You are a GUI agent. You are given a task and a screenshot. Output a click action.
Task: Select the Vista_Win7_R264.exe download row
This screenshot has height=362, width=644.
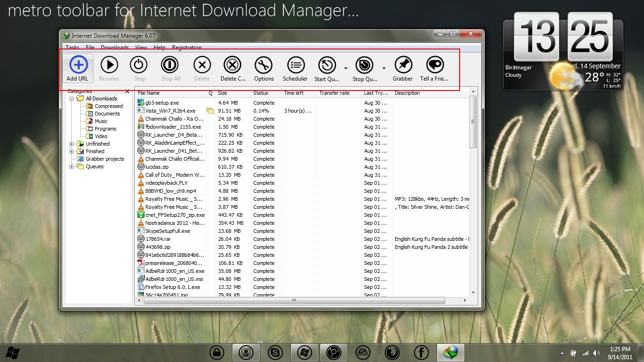[302, 111]
